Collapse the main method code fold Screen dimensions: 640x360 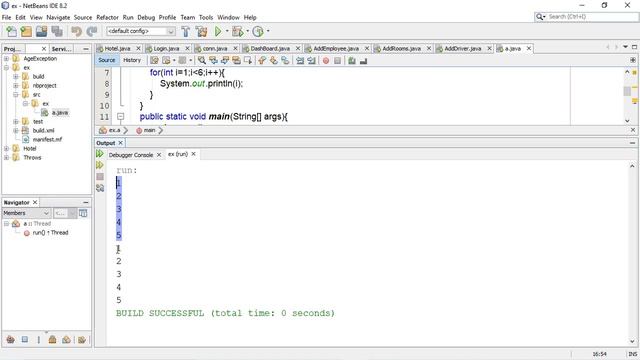(120, 117)
